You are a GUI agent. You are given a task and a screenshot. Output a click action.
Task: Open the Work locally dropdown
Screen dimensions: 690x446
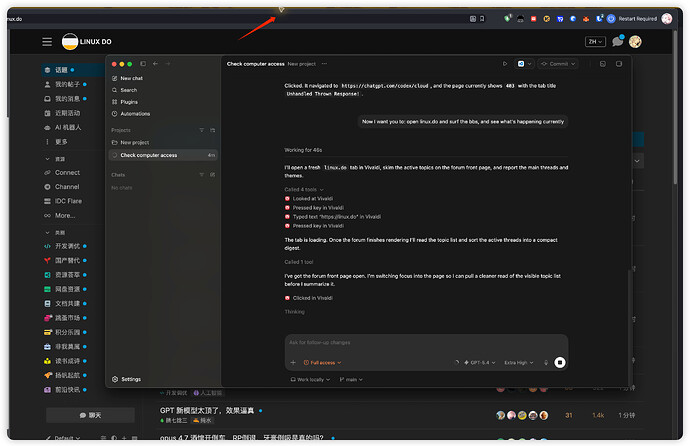[x=310, y=380]
